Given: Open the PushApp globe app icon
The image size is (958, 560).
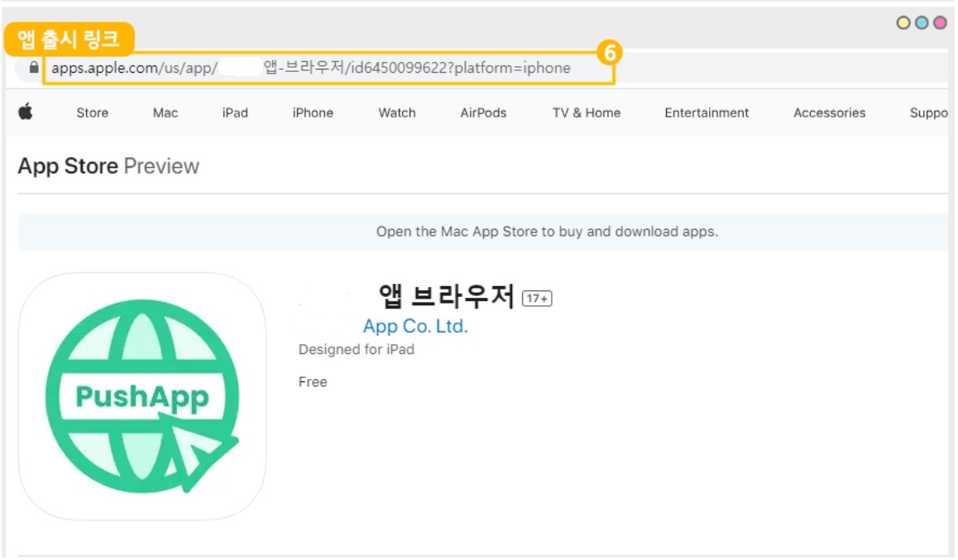Looking at the screenshot, I should click(142, 396).
